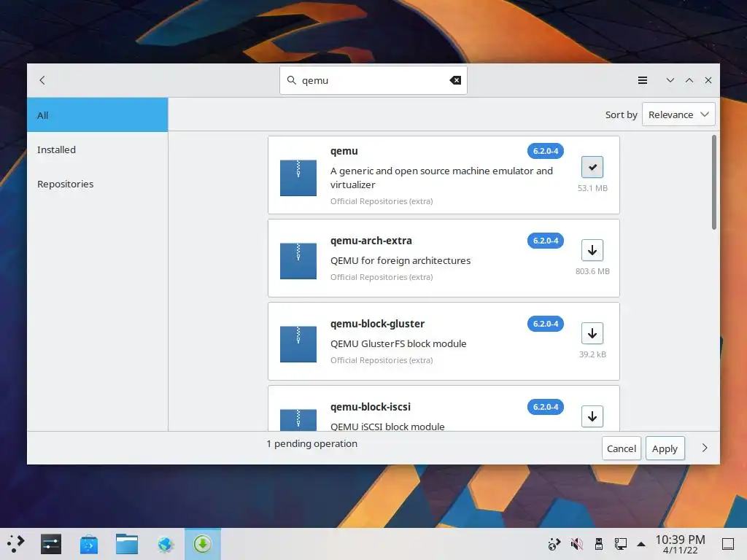The width and height of the screenshot is (747, 560).
Task: Open the qemu-block-gluster package icon
Action: point(298,344)
